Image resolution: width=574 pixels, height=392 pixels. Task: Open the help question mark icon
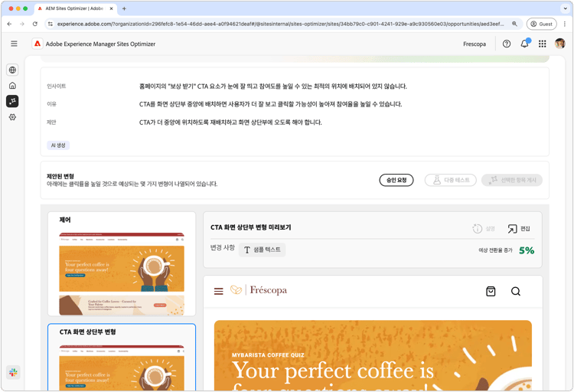click(507, 44)
